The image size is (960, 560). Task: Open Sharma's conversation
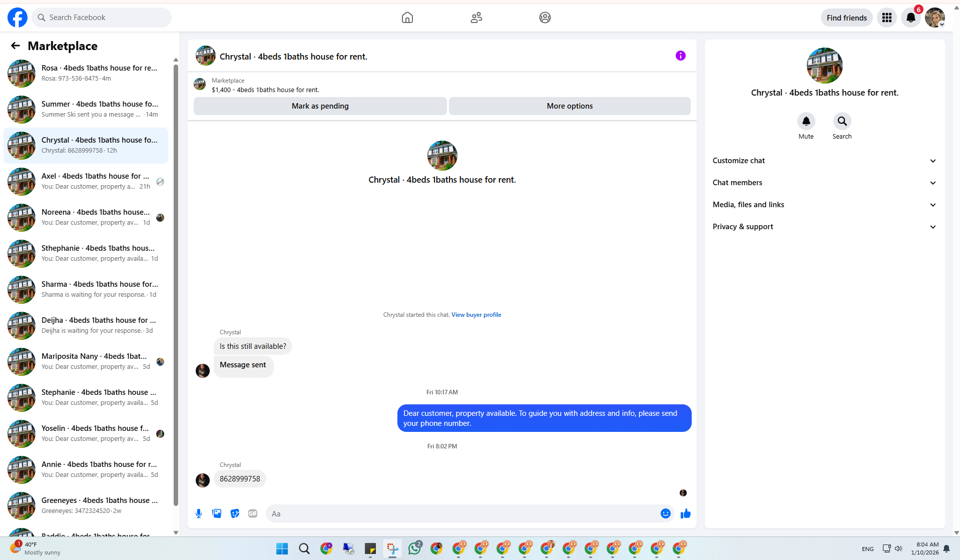tap(86, 290)
